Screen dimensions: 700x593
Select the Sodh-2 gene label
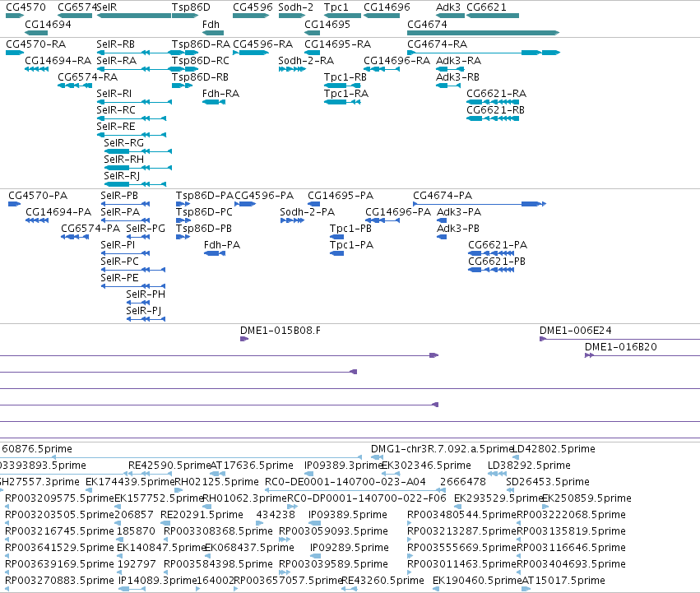point(295,7)
